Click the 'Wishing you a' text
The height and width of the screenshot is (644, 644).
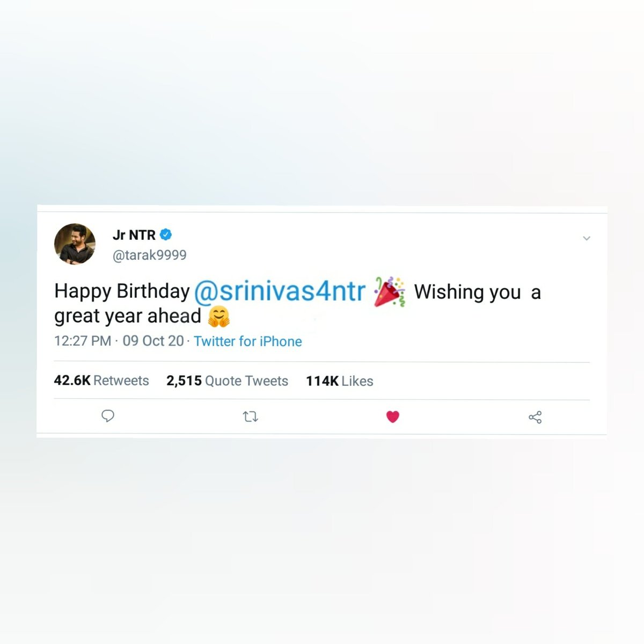478,292
